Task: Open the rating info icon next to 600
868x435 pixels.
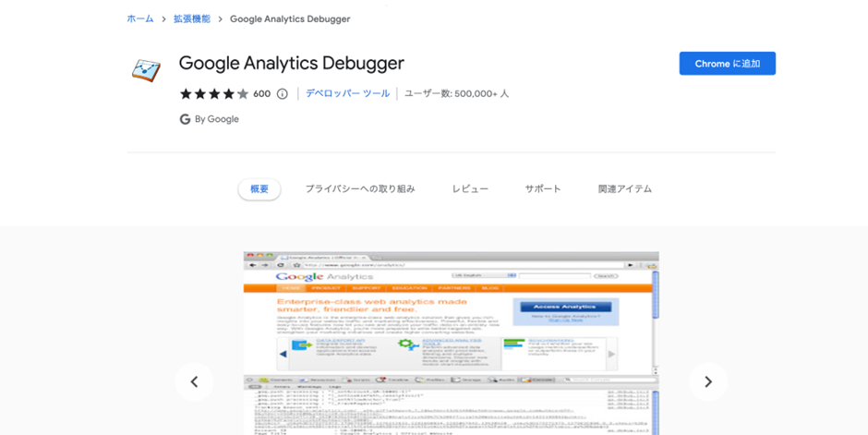Action: (283, 93)
